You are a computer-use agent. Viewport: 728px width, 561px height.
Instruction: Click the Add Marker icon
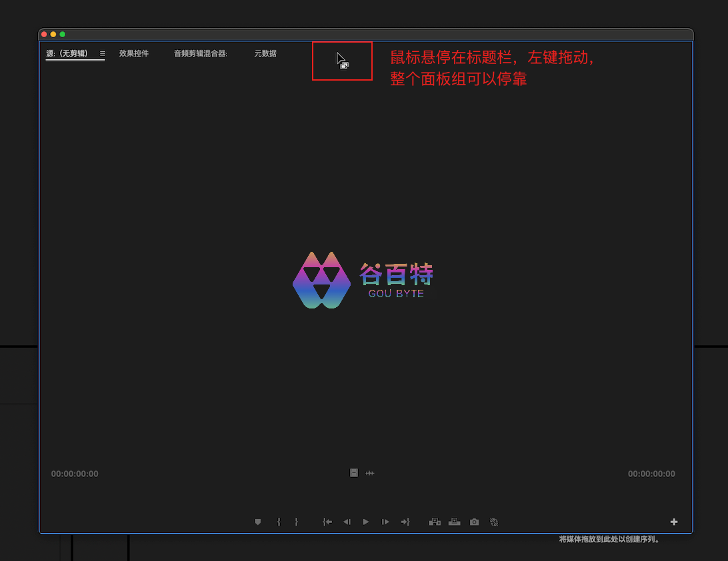click(x=258, y=522)
